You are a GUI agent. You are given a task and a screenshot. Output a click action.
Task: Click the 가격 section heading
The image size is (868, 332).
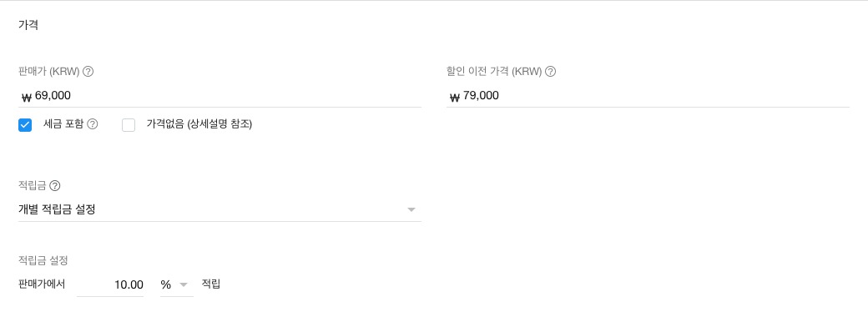click(28, 25)
